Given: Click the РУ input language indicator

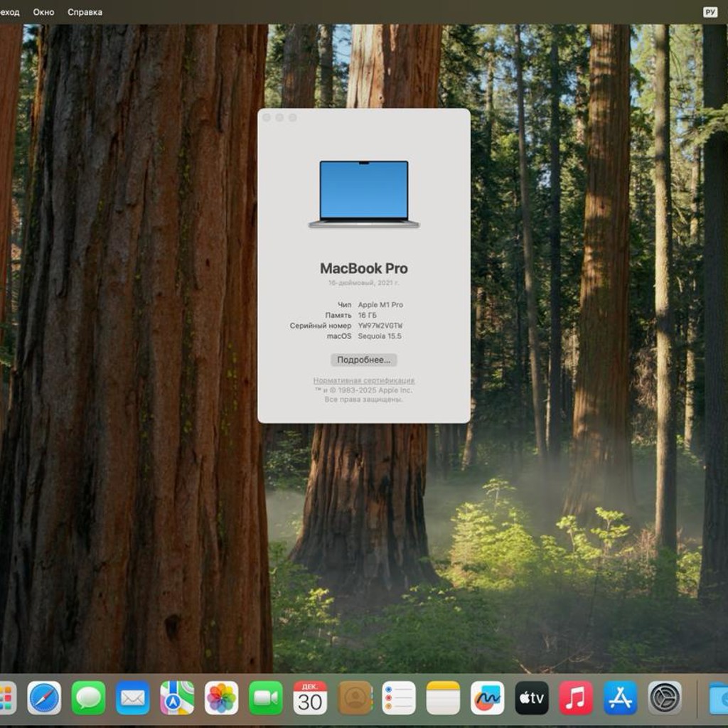Looking at the screenshot, I should click(710, 12).
